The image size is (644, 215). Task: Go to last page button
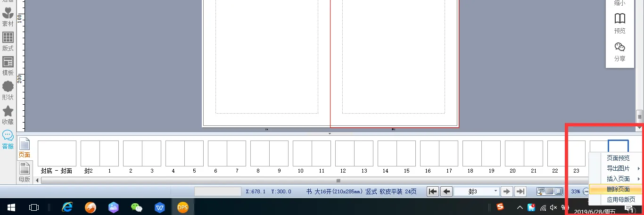[x=520, y=191]
